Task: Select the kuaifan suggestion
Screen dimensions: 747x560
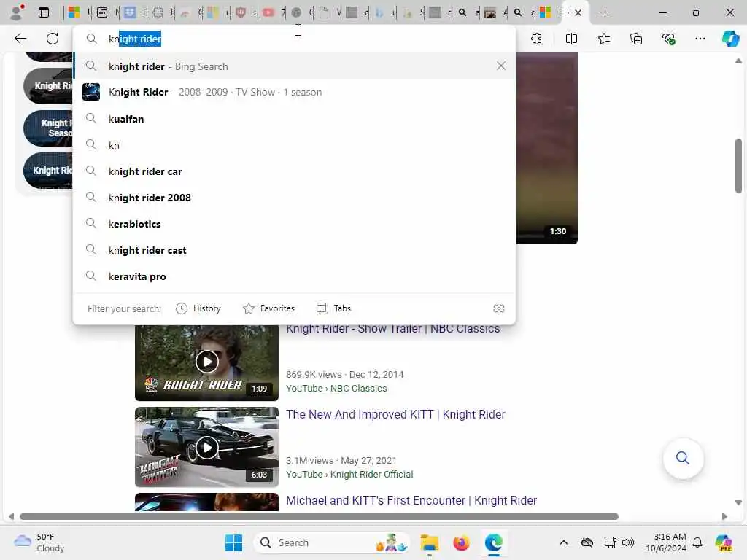Action: (295, 119)
